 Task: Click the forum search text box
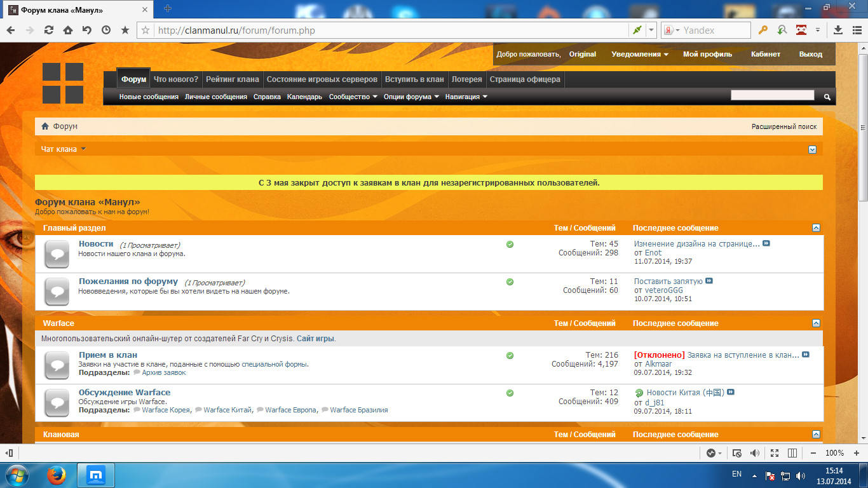point(772,95)
